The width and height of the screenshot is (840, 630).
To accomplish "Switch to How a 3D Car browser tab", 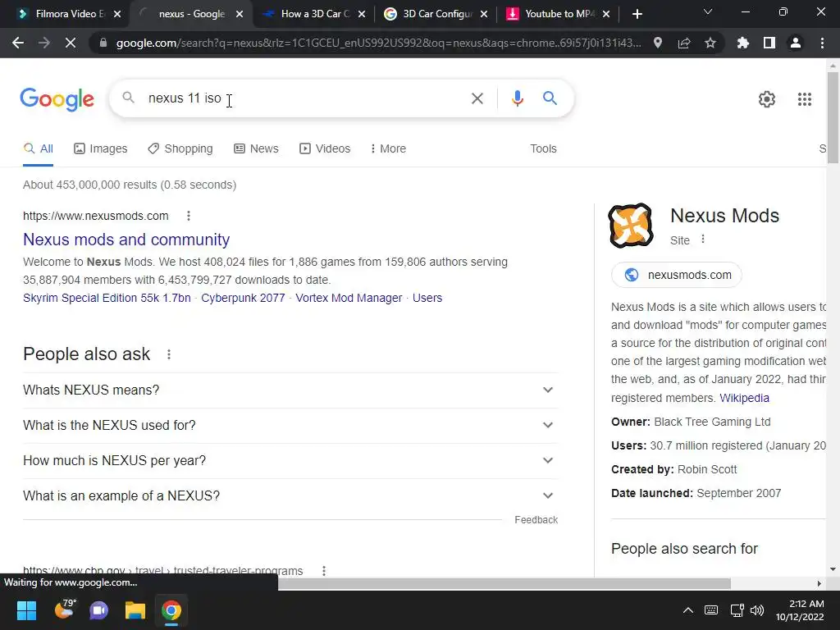I will point(314,14).
